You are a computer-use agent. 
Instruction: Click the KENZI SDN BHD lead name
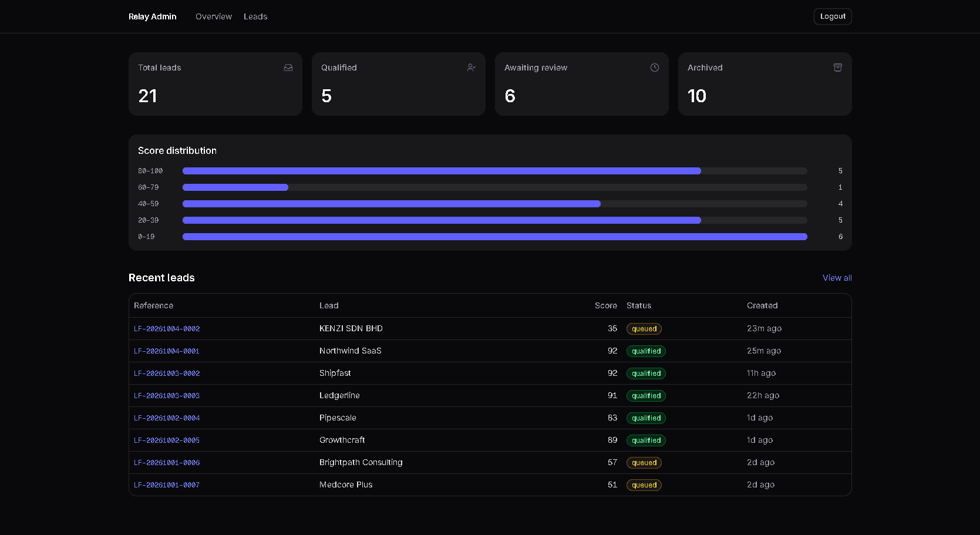click(x=351, y=328)
